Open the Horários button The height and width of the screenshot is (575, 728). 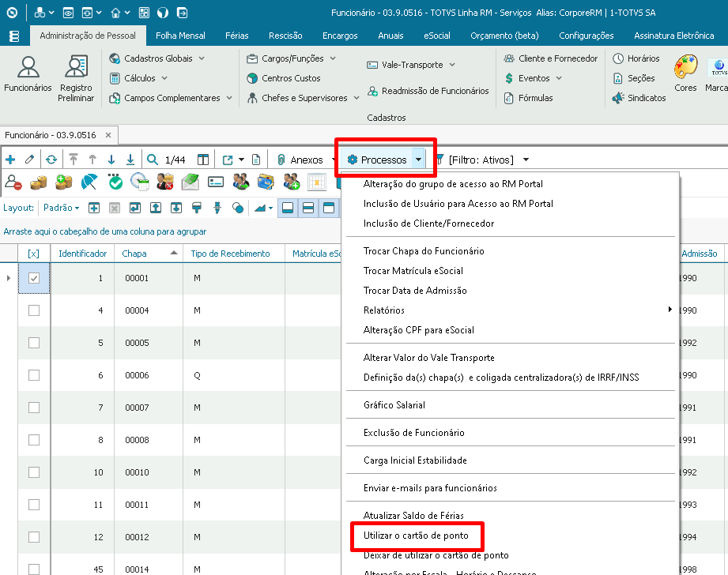(636, 58)
